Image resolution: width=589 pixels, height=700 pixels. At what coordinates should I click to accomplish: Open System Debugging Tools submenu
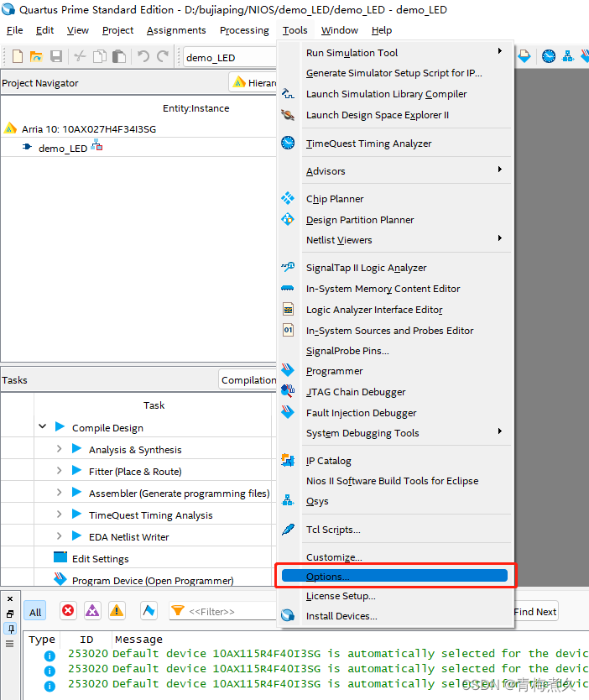pos(395,433)
